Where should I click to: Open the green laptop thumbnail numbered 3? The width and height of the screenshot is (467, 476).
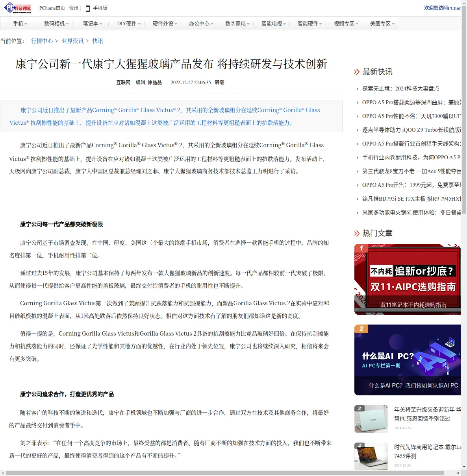(x=371, y=419)
